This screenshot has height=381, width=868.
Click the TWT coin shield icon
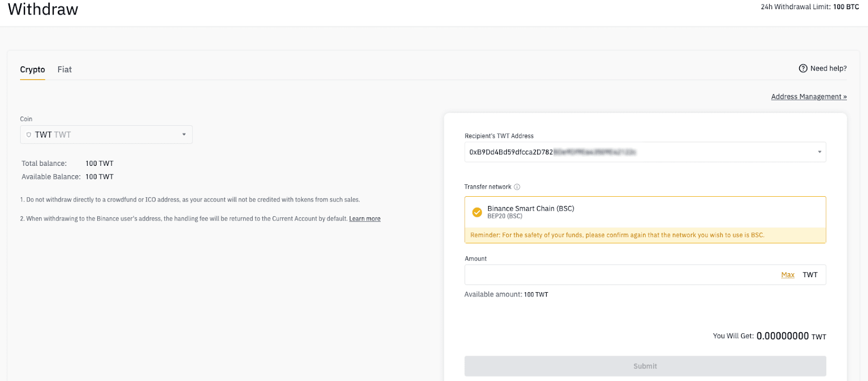tap(29, 134)
